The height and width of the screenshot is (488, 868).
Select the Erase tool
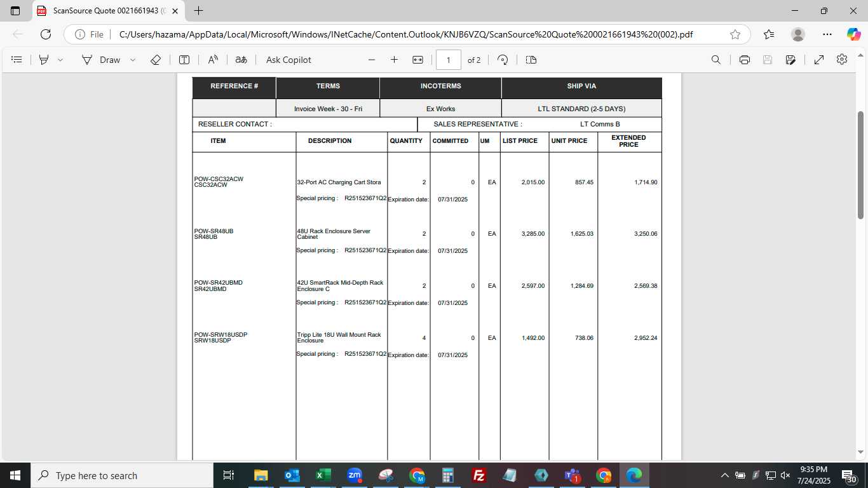tap(156, 60)
